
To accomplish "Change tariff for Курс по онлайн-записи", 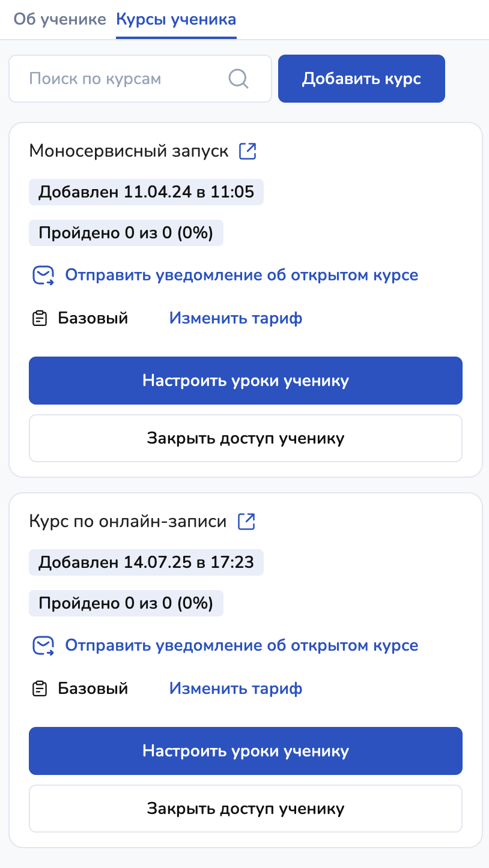I will coord(235,689).
